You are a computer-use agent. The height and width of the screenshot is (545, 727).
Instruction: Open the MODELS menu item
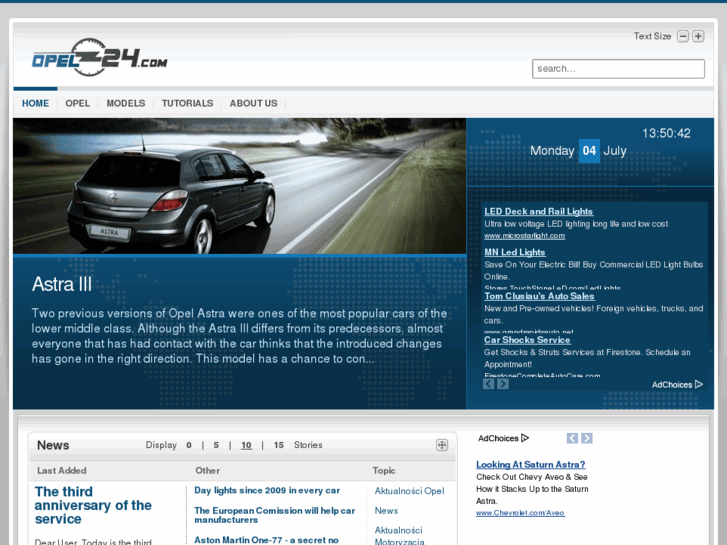(x=126, y=103)
